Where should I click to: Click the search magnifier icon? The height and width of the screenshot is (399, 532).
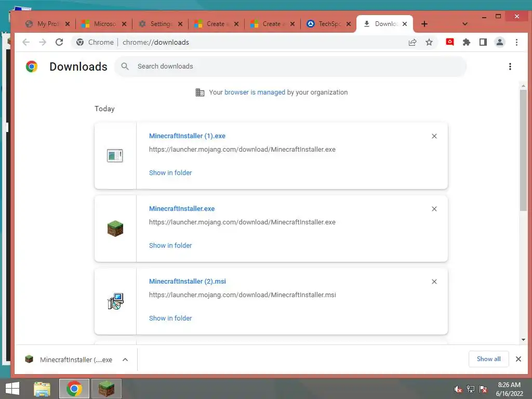click(125, 66)
